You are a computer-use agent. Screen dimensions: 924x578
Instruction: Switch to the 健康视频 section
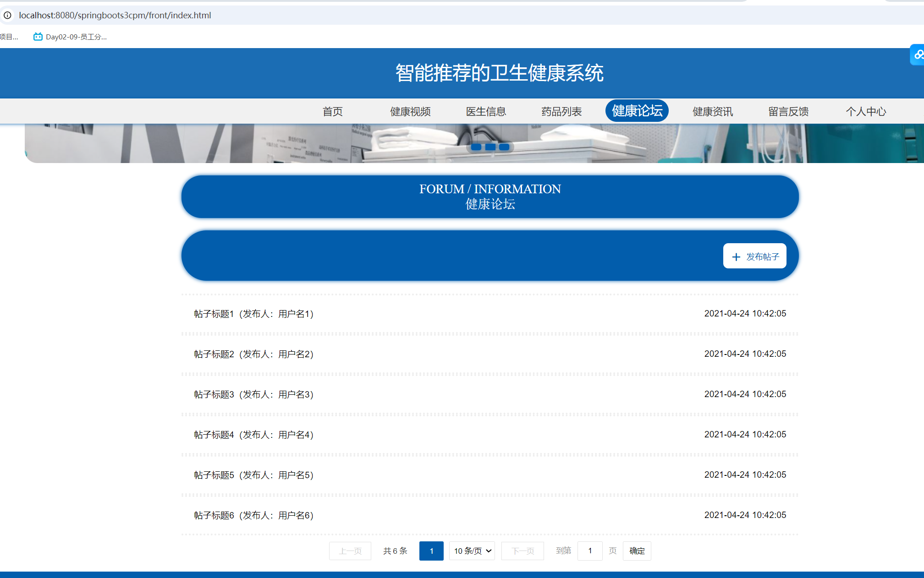409,111
